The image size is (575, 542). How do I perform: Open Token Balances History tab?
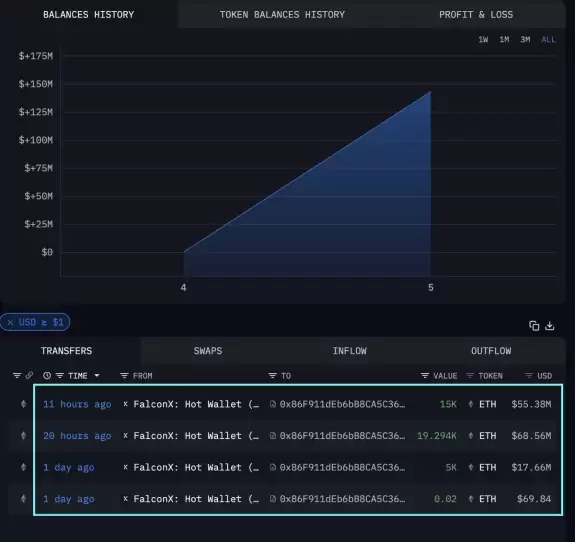coord(282,15)
